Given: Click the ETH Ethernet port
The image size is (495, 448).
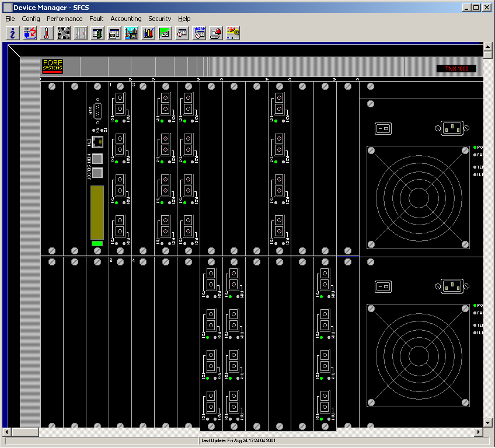Looking at the screenshot, I should click(x=97, y=142).
